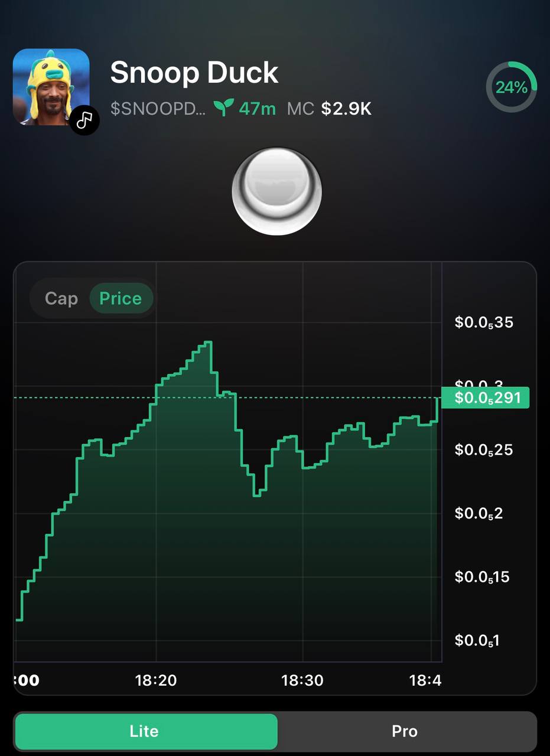Tap the $0.0₅2 price axis label
The height and width of the screenshot is (756, 550).
coord(479,513)
